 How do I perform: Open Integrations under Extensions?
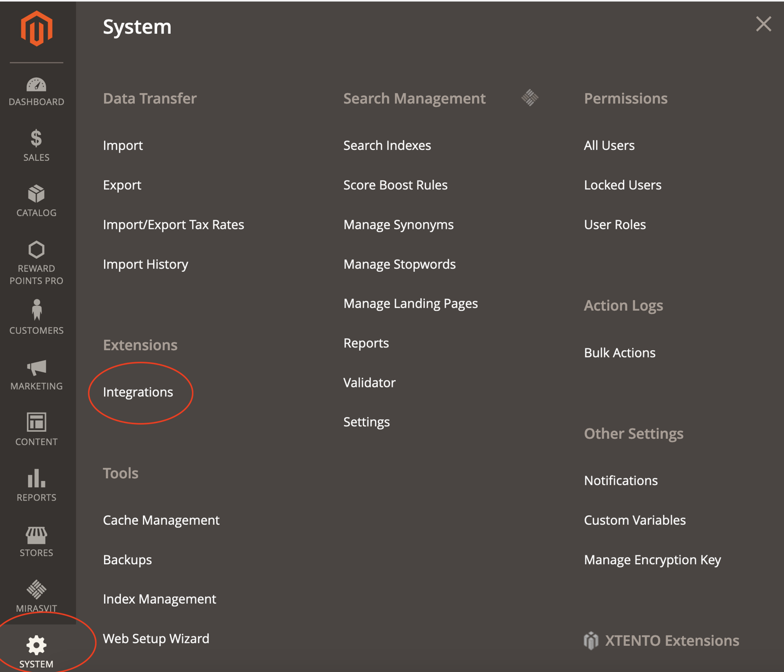click(138, 392)
